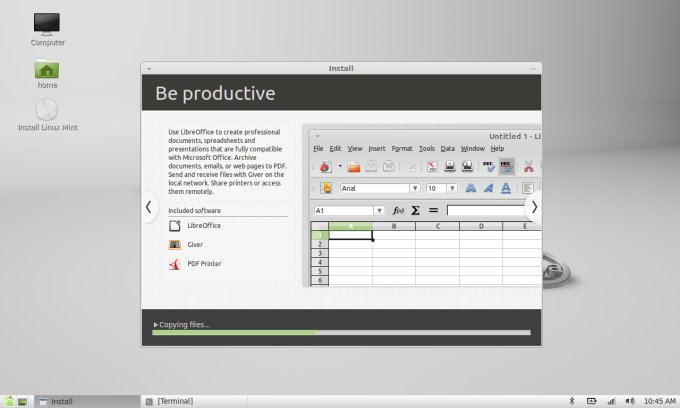Click the Sum sigma icon

pyautogui.click(x=415, y=210)
